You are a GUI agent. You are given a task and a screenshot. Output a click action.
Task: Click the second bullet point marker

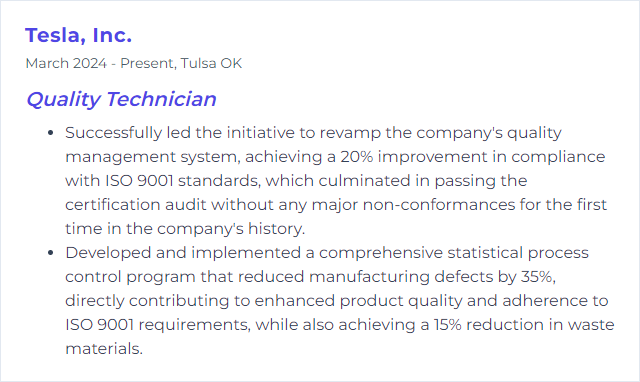point(51,253)
